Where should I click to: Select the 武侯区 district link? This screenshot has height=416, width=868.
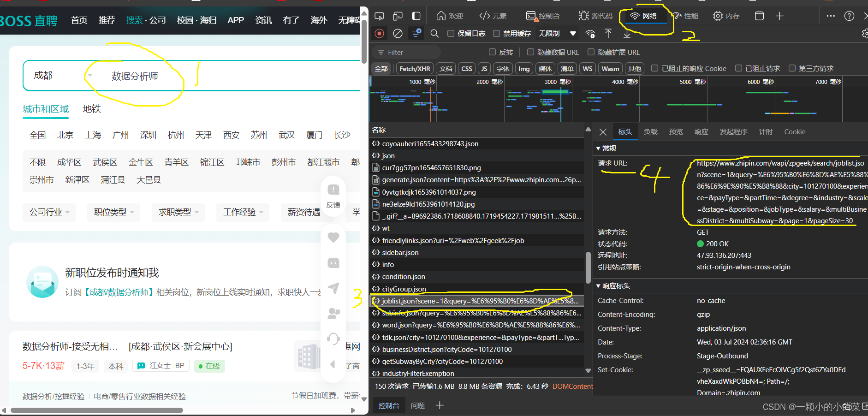tap(105, 162)
